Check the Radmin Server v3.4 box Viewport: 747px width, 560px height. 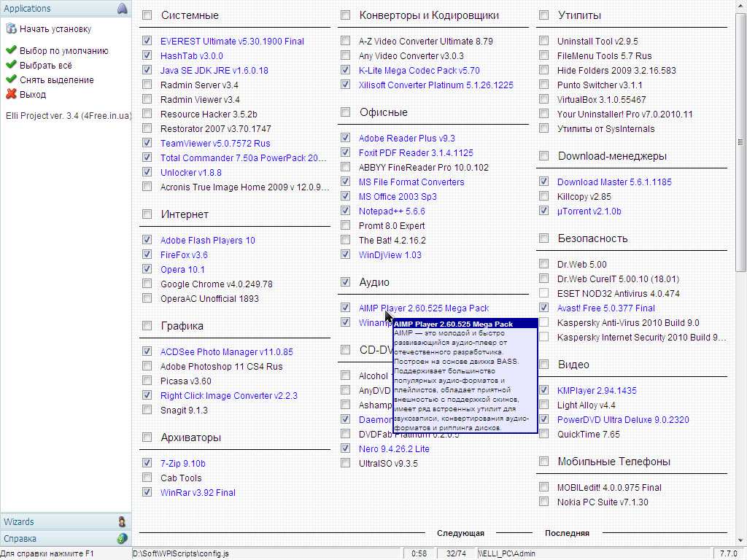(x=147, y=85)
